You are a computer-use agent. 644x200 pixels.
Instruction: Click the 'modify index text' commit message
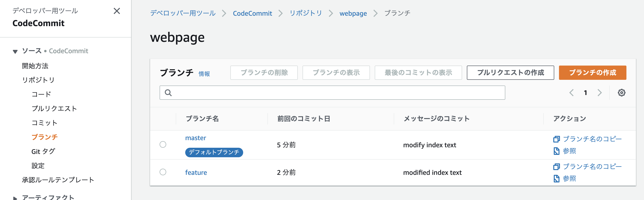coord(430,145)
